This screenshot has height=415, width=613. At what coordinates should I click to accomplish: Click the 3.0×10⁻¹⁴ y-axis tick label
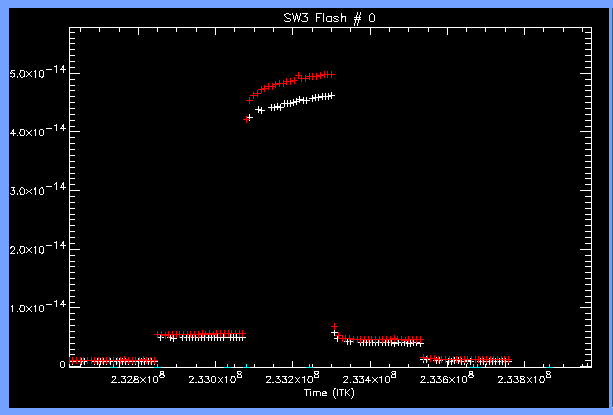coord(36,190)
